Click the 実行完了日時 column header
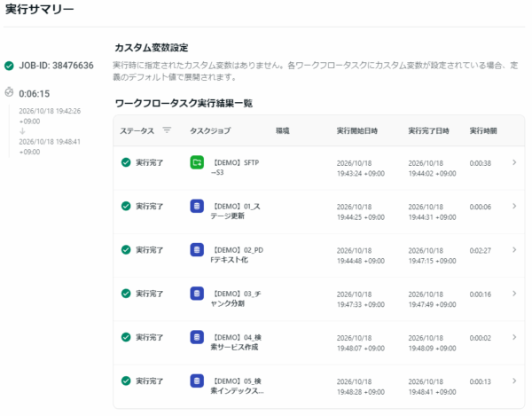The height and width of the screenshot is (416, 532). [428, 130]
